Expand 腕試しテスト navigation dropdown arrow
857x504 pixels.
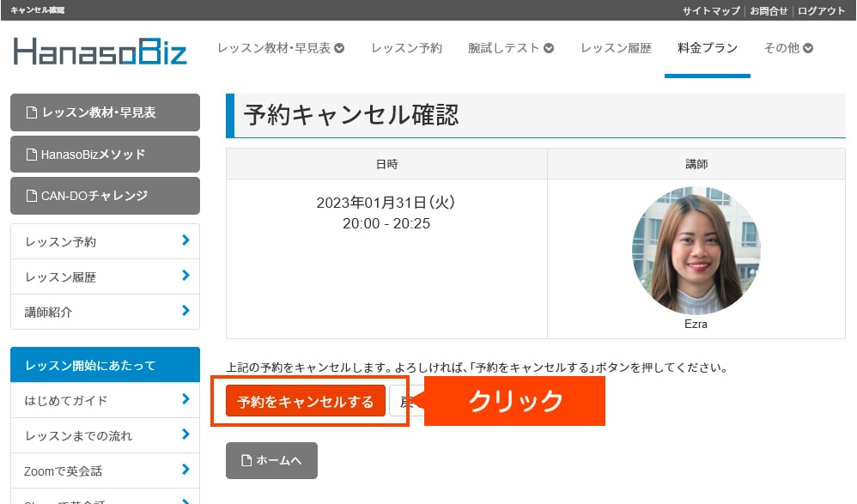pyautogui.click(x=549, y=48)
